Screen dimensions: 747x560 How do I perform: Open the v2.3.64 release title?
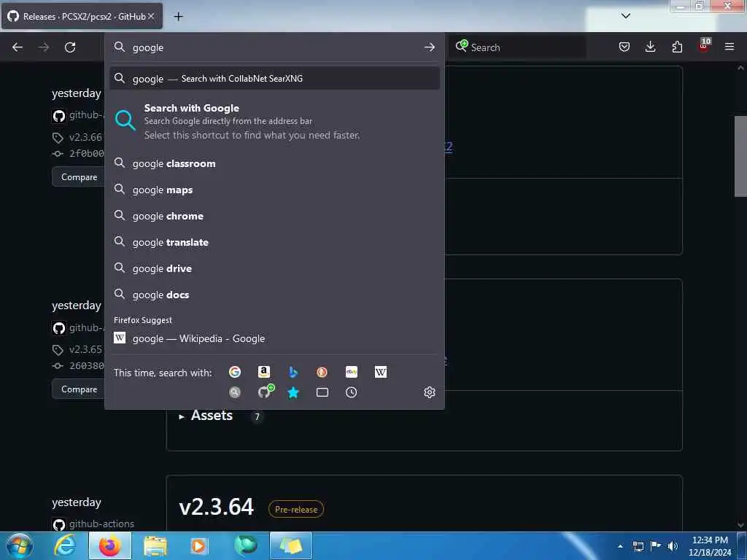[x=216, y=507]
